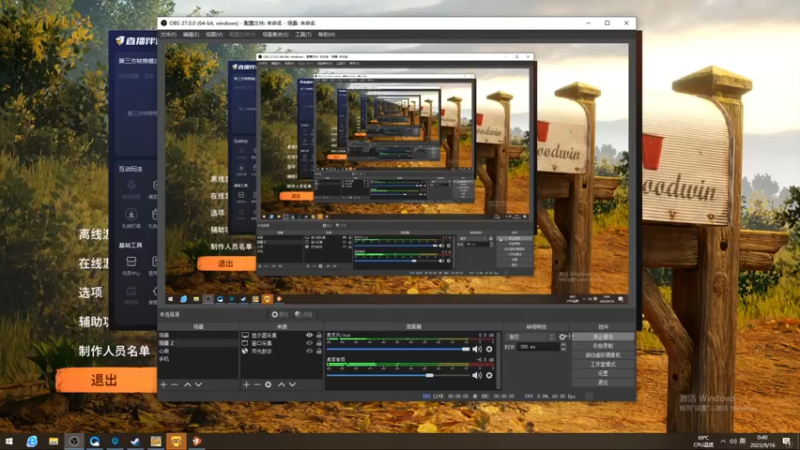Image resolution: width=800 pixels, height=450 pixels.
Task: Open the highlighted orange game icon in taskbar
Action: (x=176, y=441)
